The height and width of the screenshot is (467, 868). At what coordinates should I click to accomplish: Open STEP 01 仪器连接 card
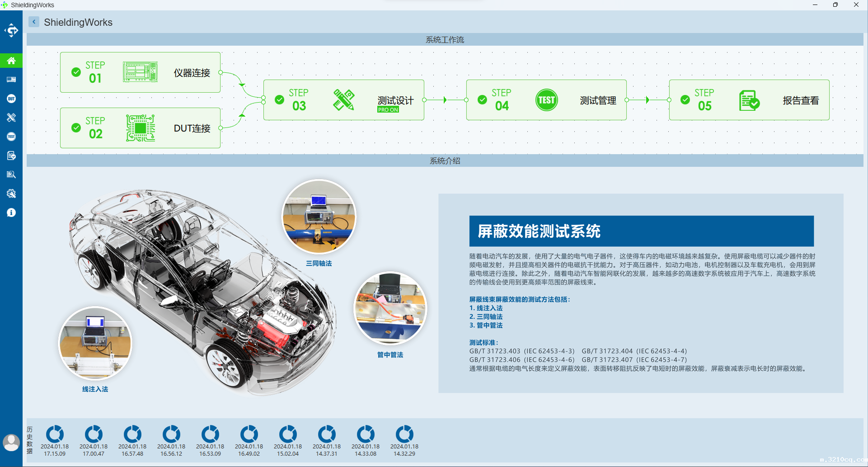[x=140, y=72]
